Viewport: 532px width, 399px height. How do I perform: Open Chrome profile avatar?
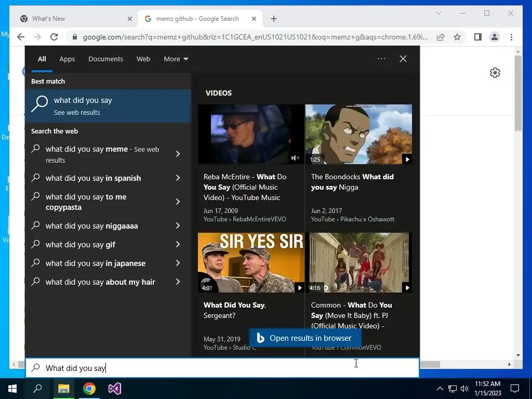(x=495, y=37)
